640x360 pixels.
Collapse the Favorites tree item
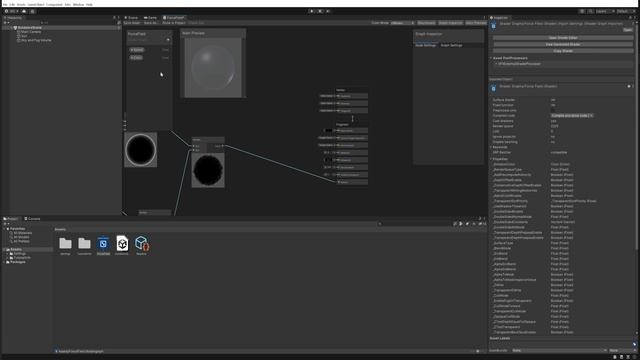[x=4, y=229]
